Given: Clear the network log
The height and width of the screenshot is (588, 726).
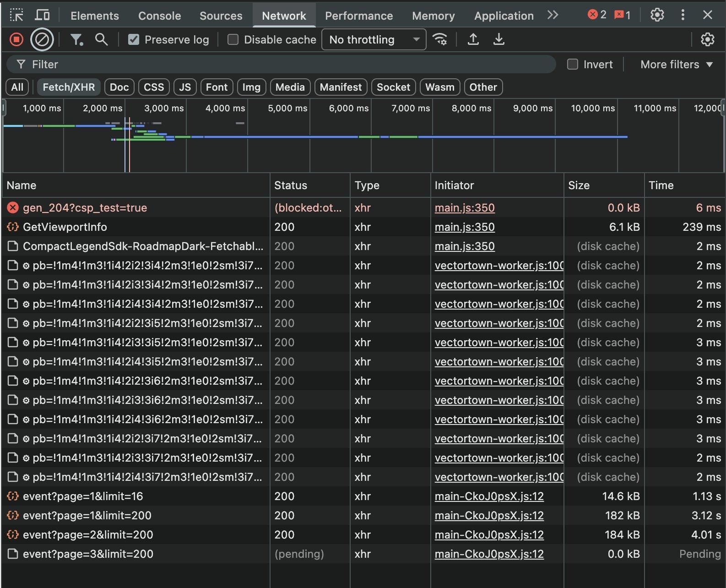Looking at the screenshot, I should [42, 40].
